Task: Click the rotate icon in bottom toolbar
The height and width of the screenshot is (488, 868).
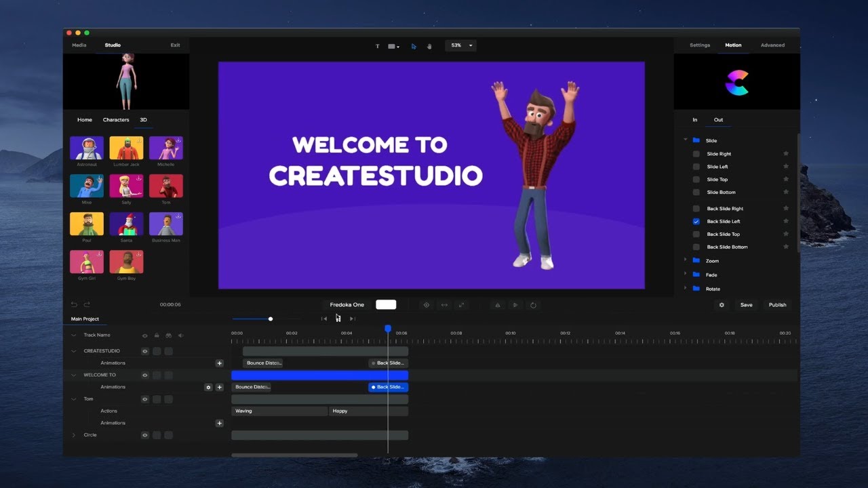Action: [533, 305]
